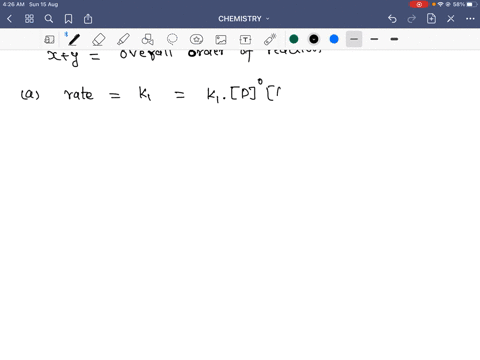Choose the blue pen color

pyautogui.click(x=334, y=39)
